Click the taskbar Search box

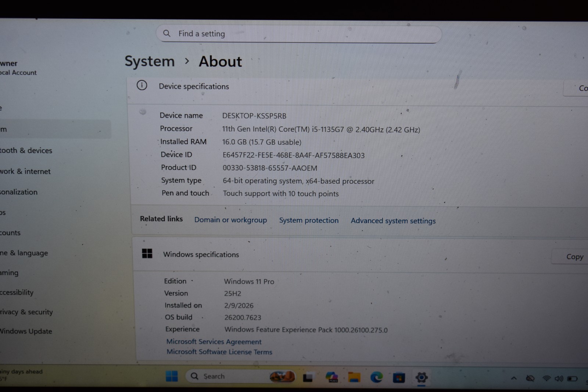[241, 376]
